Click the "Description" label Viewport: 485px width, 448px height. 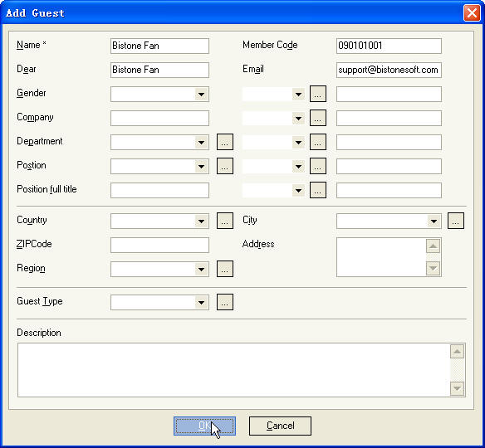pyautogui.click(x=39, y=333)
